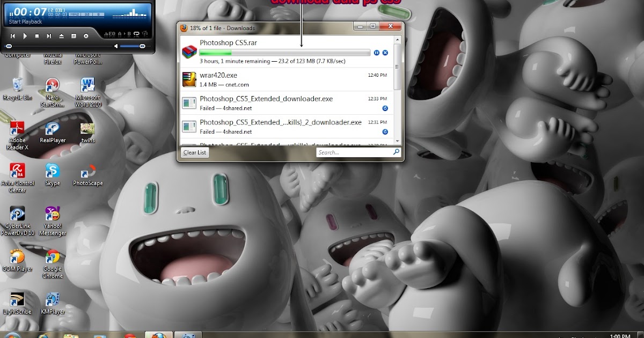The width and height of the screenshot is (644, 338).
Task: Click the eject/open file button in media player
Action: (x=61, y=36)
